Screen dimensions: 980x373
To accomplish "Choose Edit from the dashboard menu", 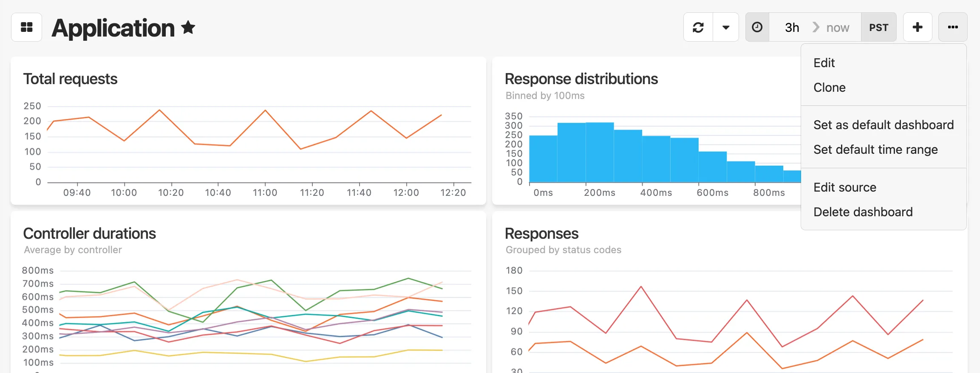I will coord(824,63).
